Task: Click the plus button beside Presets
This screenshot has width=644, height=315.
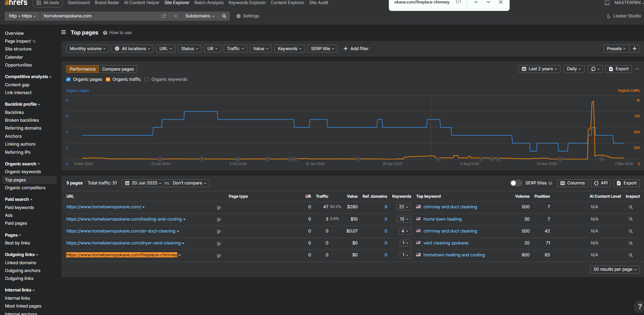Action: click(634, 49)
